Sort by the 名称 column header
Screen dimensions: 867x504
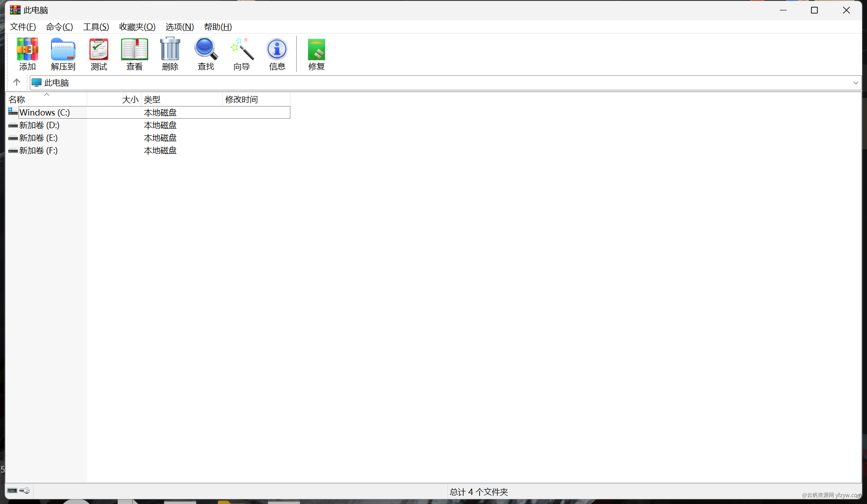click(x=47, y=99)
